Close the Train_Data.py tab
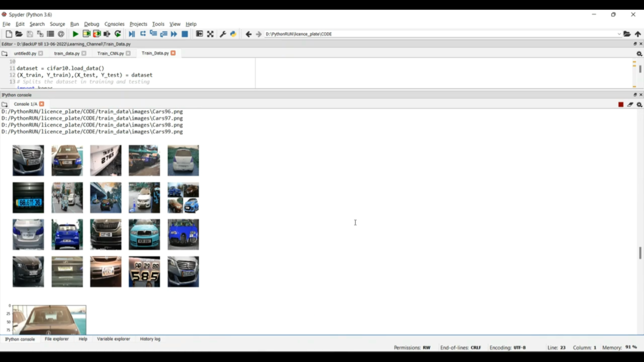 click(x=173, y=53)
